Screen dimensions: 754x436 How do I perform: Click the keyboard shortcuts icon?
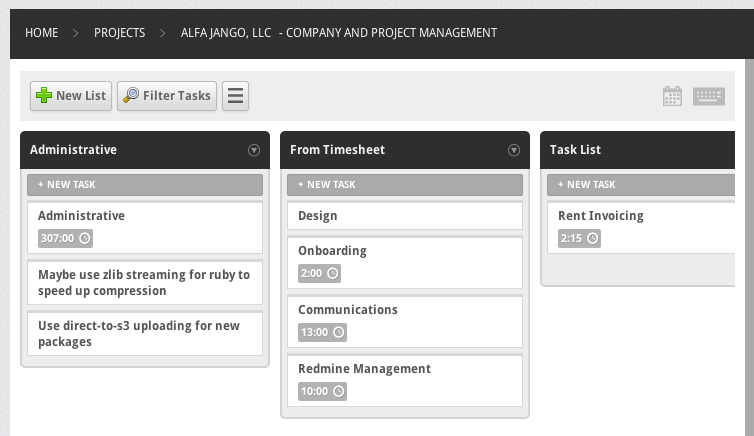[x=709, y=96]
